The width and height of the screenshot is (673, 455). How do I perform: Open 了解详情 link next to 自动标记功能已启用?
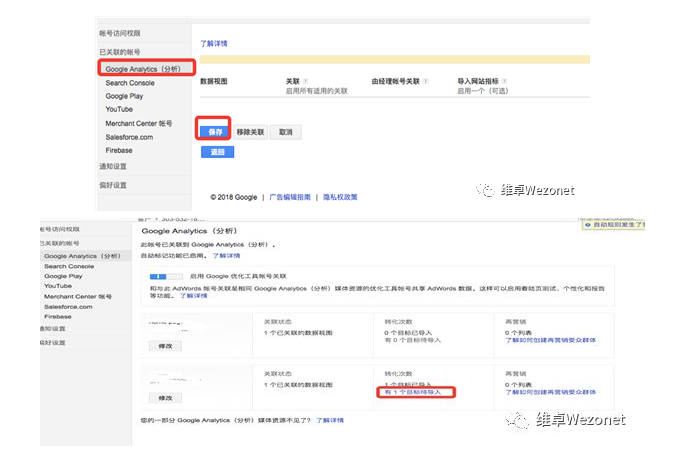227,256
